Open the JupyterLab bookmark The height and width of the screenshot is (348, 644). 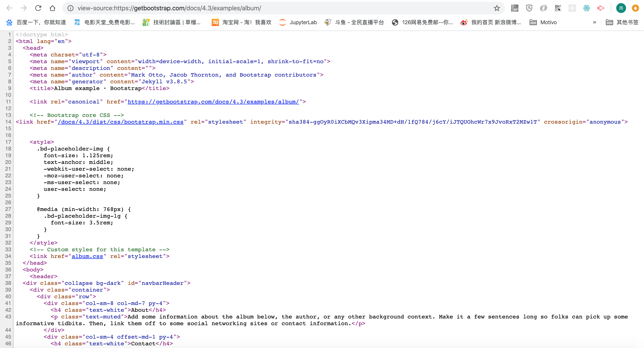coord(298,22)
